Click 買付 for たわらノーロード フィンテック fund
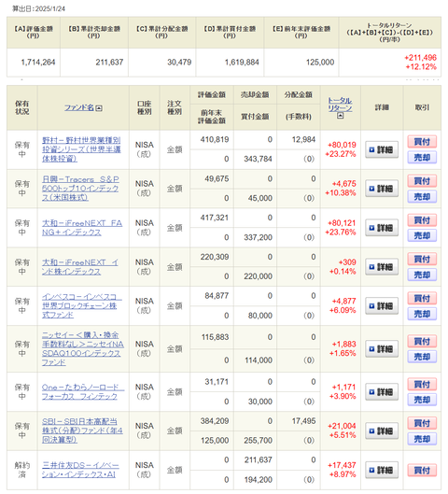The height and width of the screenshot is (494, 448). click(422, 384)
